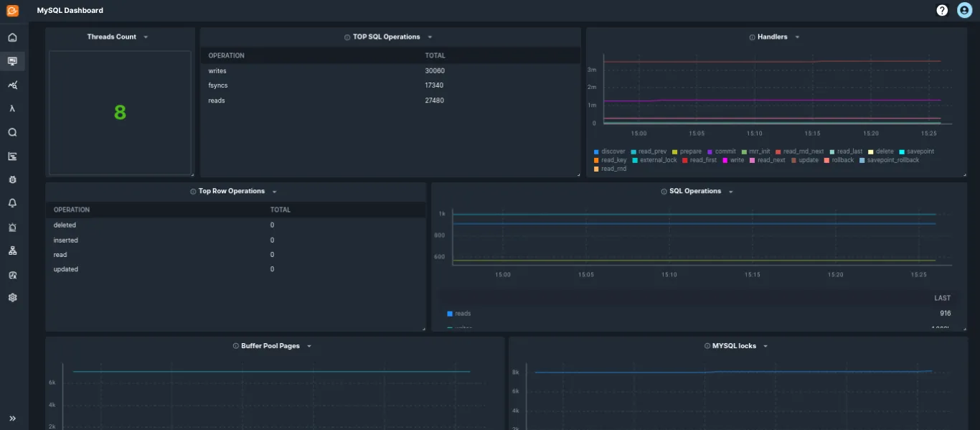Click TOTAL header in TOP SQL Operations table
The height and width of the screenshot is (430, 980).
point(435,55)
